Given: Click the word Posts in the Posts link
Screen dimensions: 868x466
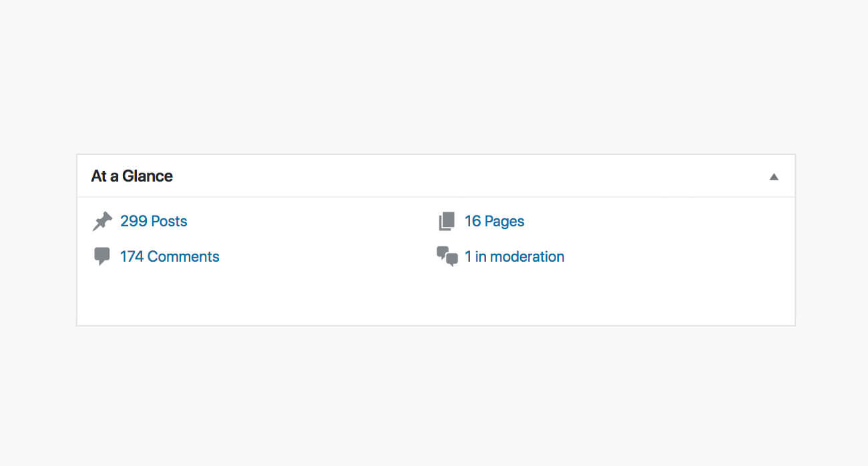Looking at the screenshot, I should (170, 222).
